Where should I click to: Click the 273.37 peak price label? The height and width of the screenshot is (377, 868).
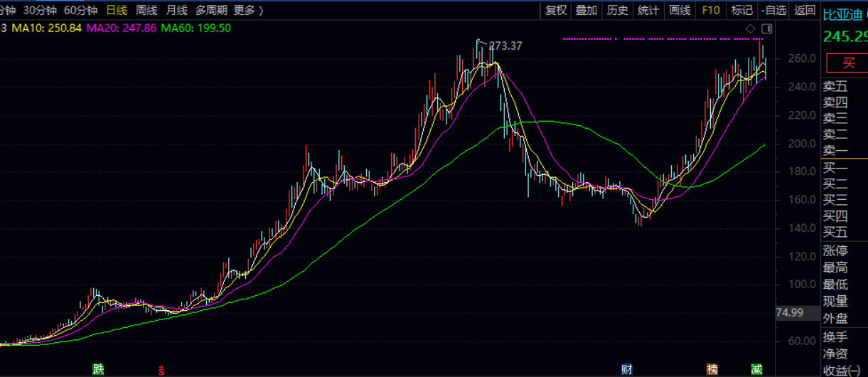505,46
